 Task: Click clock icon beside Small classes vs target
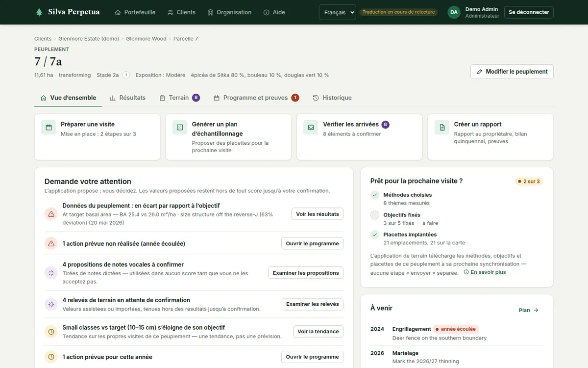pos(51,332)
